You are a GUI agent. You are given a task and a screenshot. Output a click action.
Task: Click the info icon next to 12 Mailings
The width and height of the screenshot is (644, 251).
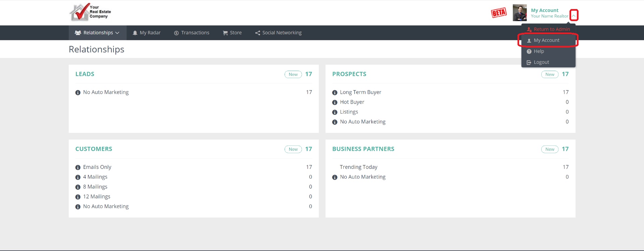pyautogui.click(x=78, y=197)
